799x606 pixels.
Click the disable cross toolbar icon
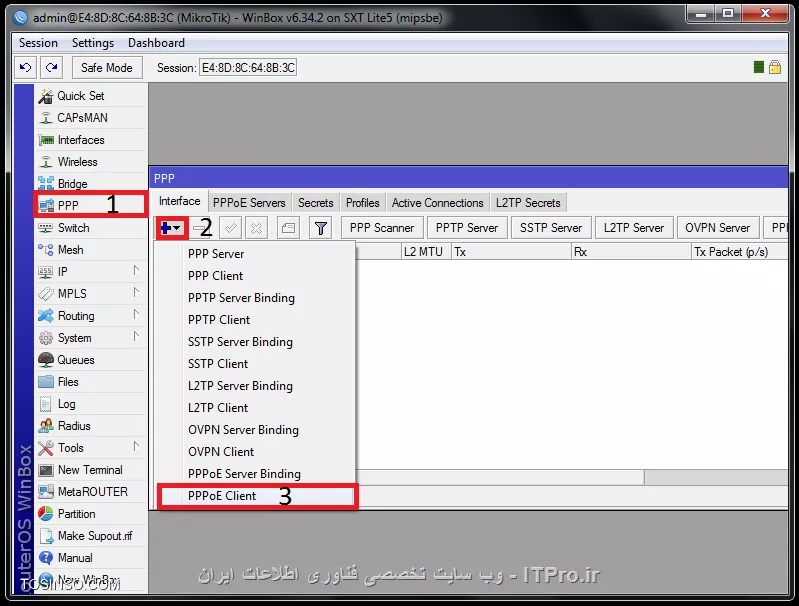pos(256,228)
